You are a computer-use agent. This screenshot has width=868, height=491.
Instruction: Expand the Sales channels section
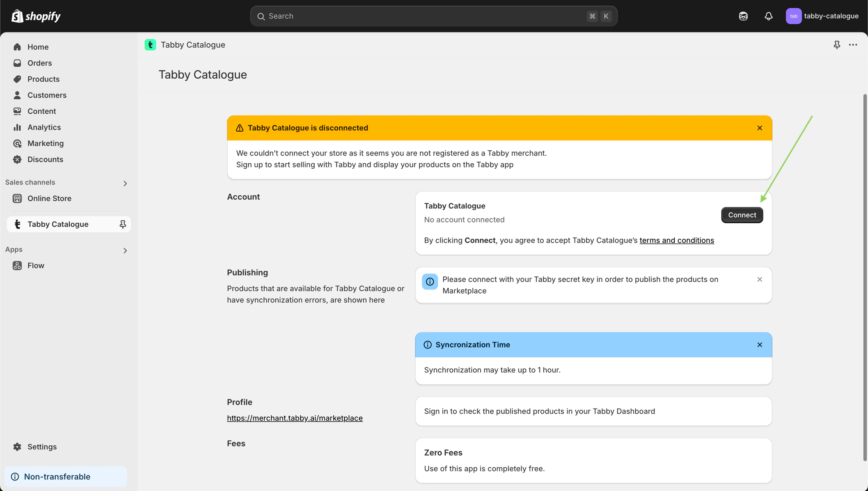pyautogui.click(x=125, y=183)
